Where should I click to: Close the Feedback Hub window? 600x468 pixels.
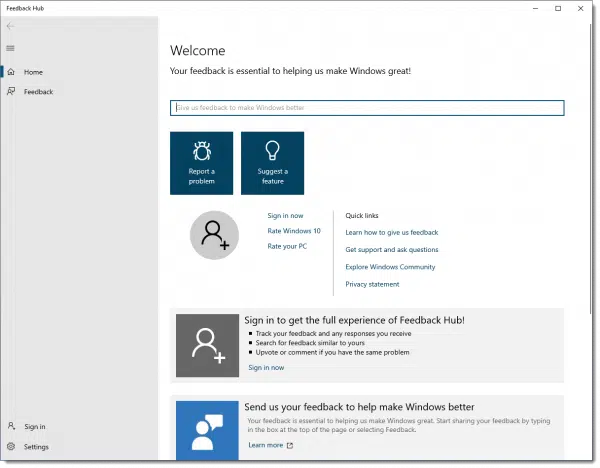tap(580, 8)
